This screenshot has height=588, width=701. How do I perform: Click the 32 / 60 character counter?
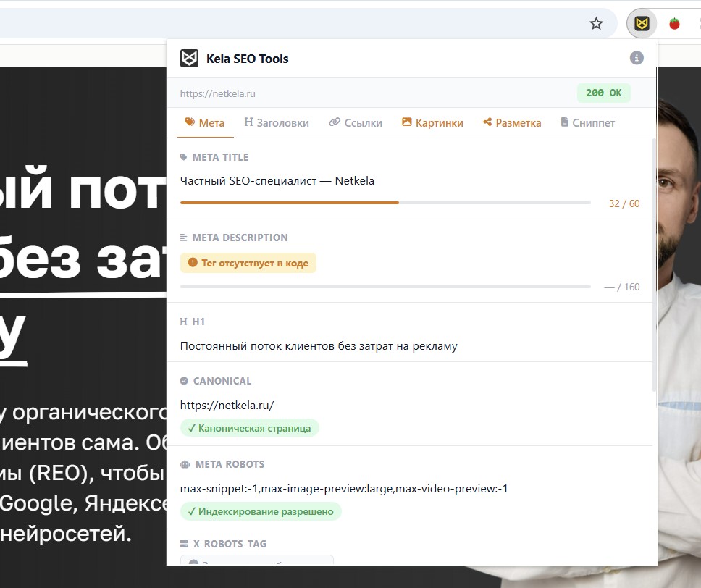click(624, 203)
